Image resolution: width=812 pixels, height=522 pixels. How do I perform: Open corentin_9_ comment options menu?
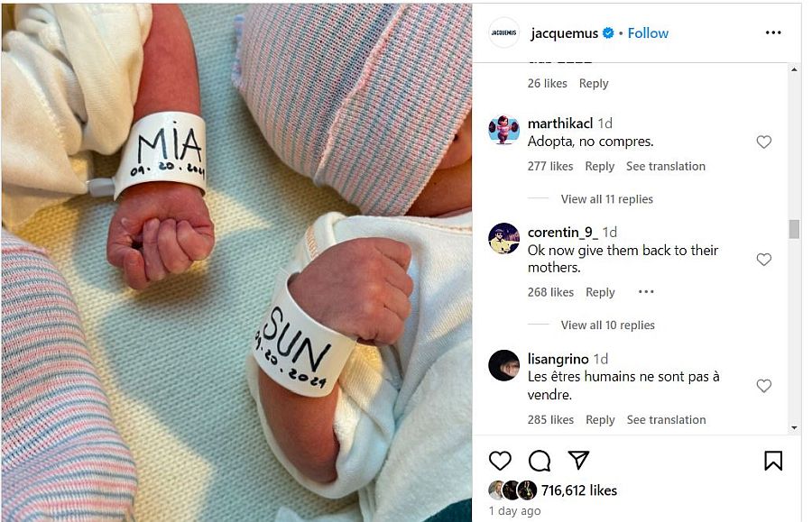point(646,292)
